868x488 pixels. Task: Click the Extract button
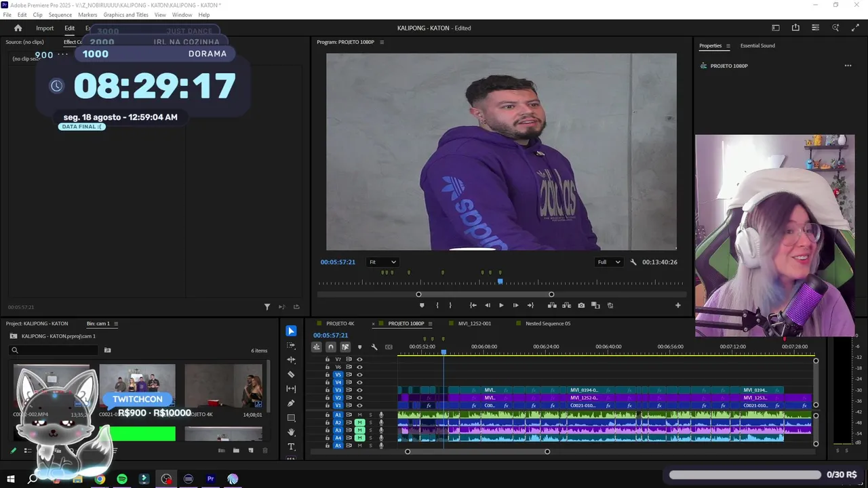[566, 306]
